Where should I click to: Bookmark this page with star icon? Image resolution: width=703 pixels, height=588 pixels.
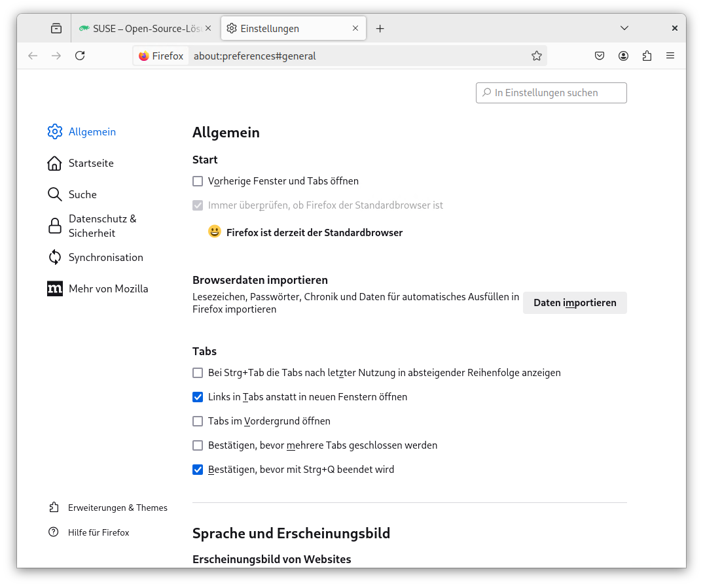[537, 56]
